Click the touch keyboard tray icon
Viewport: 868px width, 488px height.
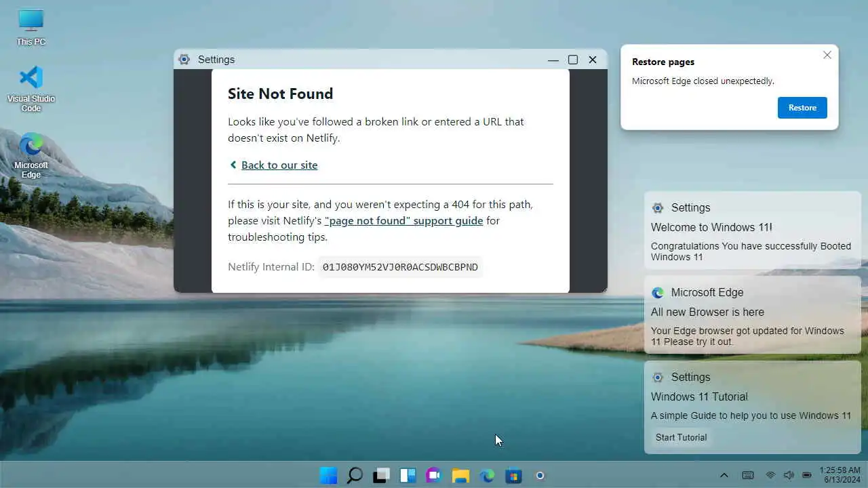(748, 475)
